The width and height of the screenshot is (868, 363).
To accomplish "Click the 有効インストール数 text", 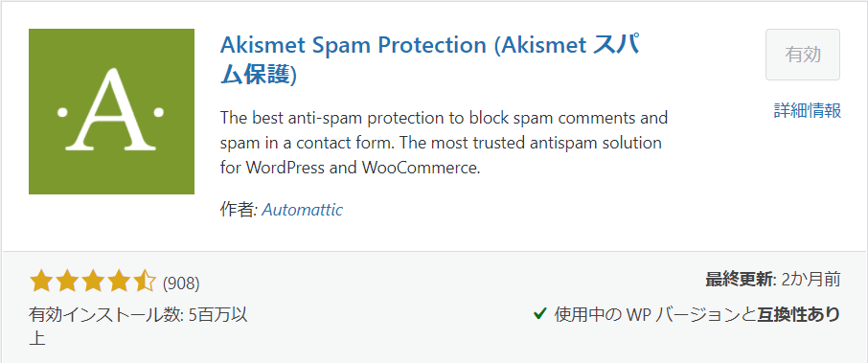I will tap(104, 315).
